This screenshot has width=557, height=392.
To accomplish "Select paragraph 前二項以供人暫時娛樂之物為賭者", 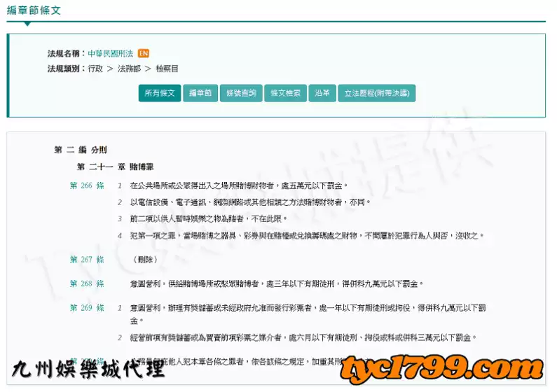I will point(208,219).
